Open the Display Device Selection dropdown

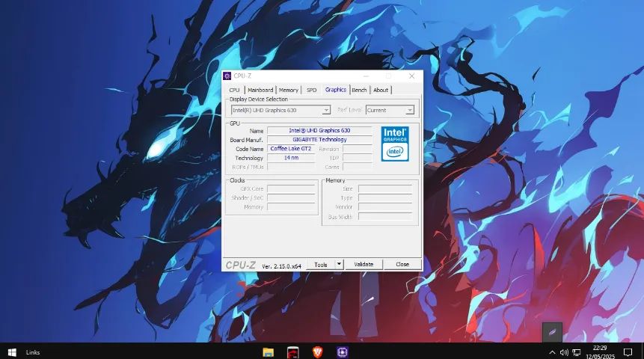pos(280,110)
